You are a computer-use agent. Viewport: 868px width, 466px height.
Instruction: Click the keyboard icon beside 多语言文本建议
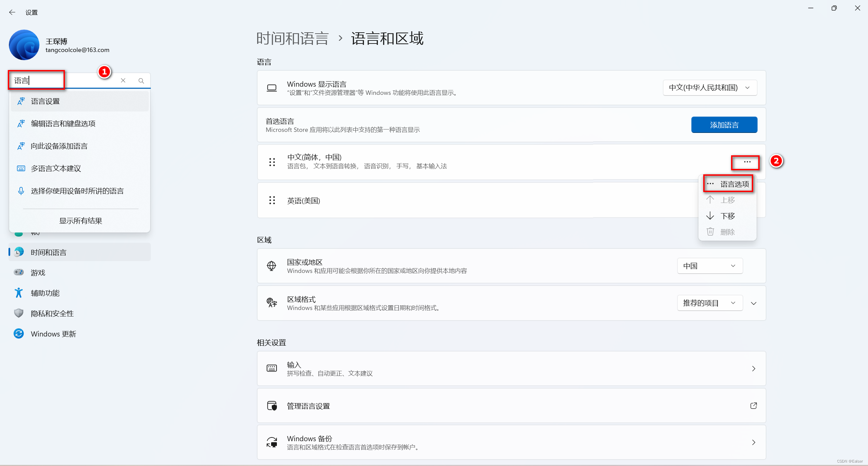pos(21,168)
